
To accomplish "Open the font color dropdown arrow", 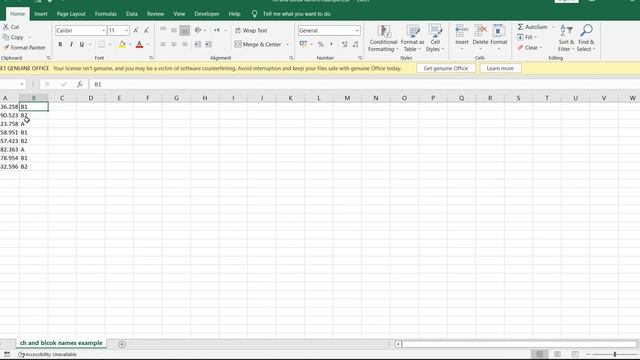I will pos(147,44).
